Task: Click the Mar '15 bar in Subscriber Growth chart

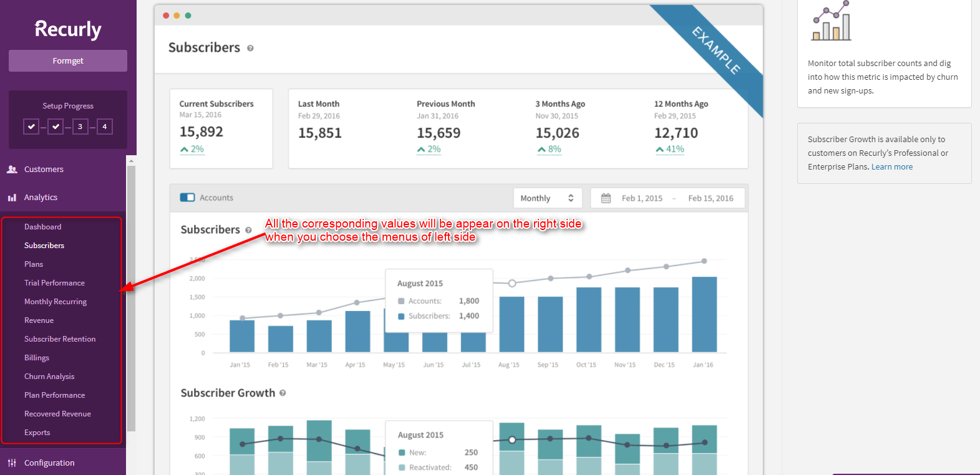Action: (x=319, y=448)
